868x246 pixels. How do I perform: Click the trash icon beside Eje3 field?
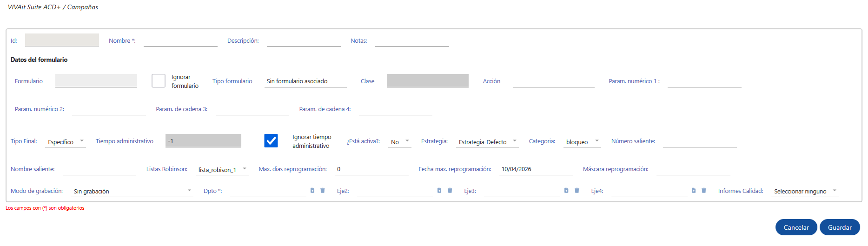tap(577, 191)
